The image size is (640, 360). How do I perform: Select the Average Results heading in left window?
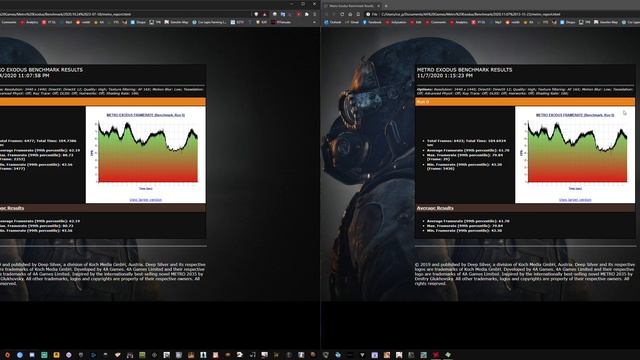click(x=12, y=208)
